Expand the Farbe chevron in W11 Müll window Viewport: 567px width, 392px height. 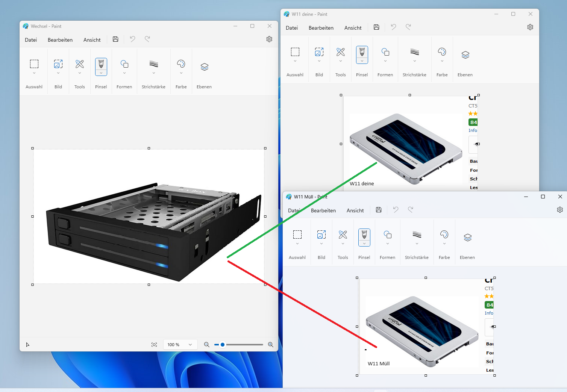[444, 244]
